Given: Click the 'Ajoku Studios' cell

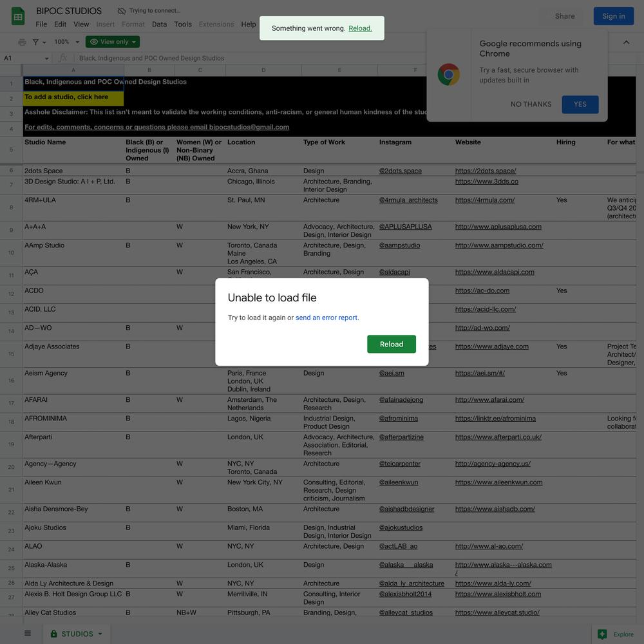Looking at the screenshot, I should click(x=73, y=531).
